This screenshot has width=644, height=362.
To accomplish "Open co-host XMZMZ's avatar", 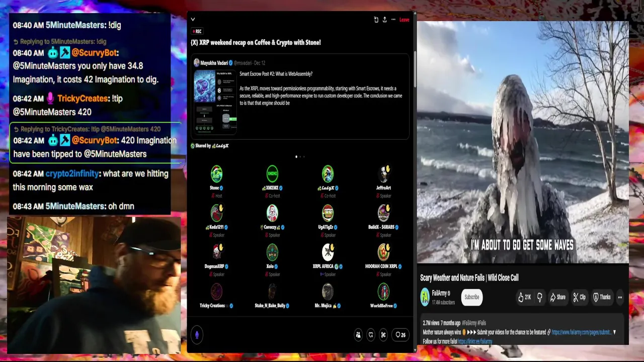I will pos(272,174).
